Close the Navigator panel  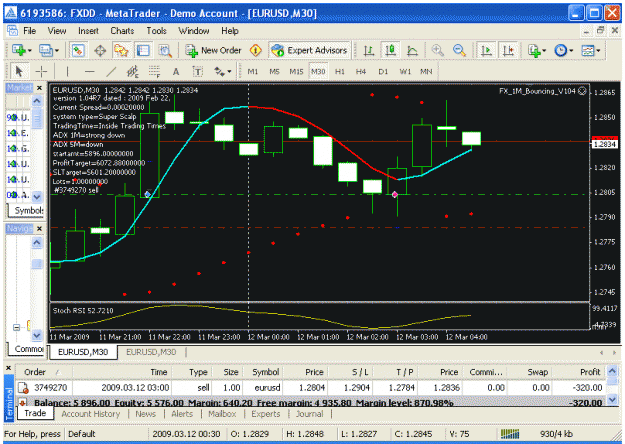39,228
